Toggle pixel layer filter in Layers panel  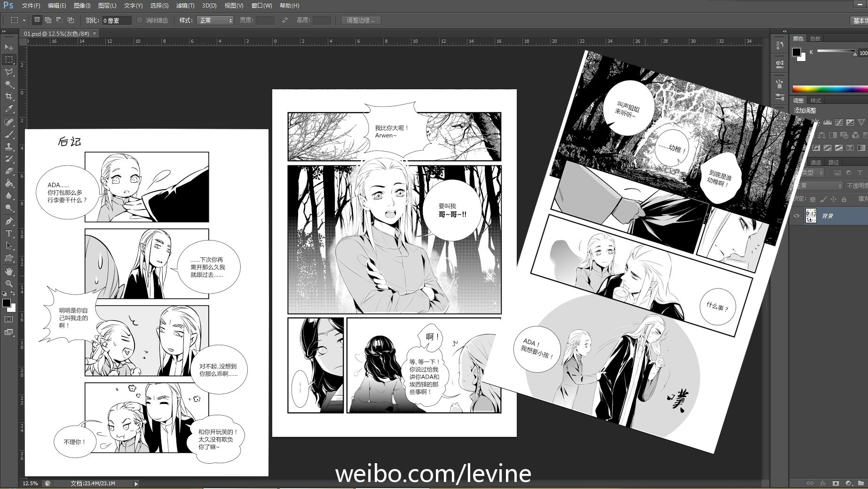(x=837, y=173)
